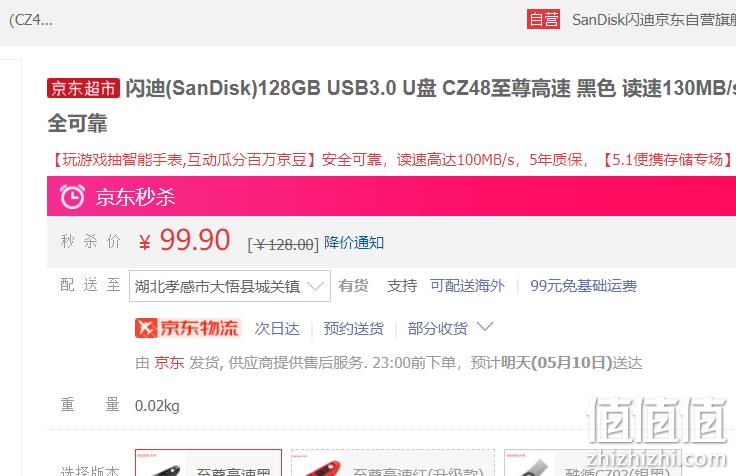
Task: Open the 湖北孝感市大悟县城关镇 delivery address dropdown
Action: coord(230,286)
